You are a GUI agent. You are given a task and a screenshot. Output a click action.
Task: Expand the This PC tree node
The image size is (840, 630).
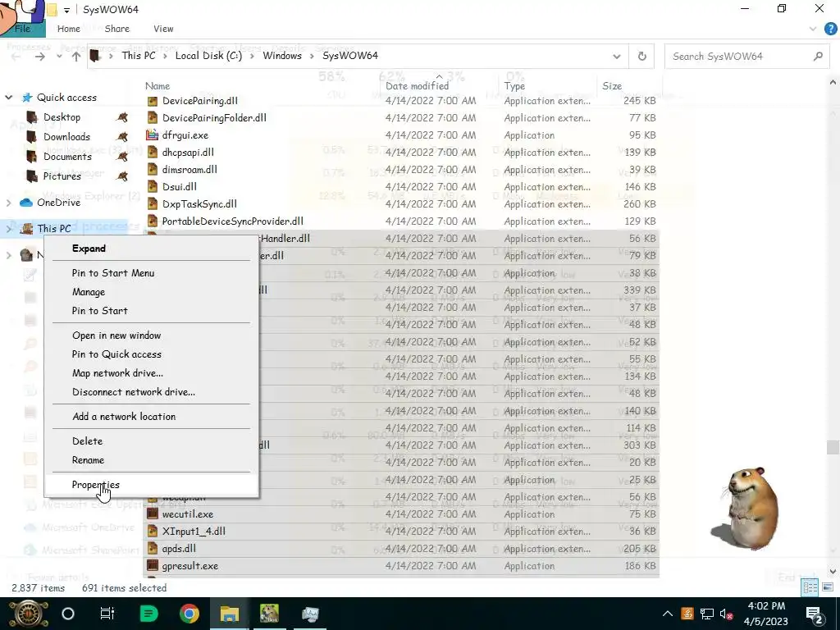click(8, 229)
